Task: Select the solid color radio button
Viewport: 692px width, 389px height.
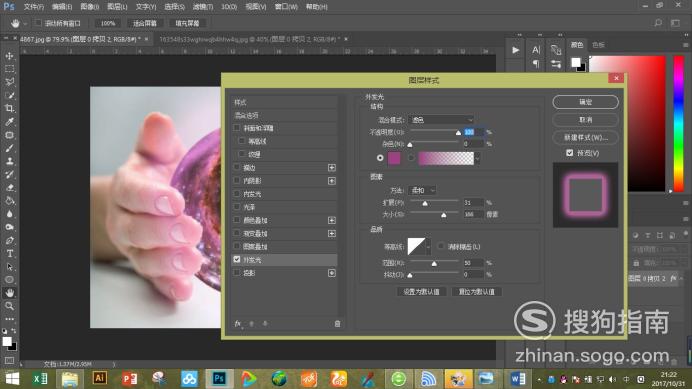Action: (380, 158)
